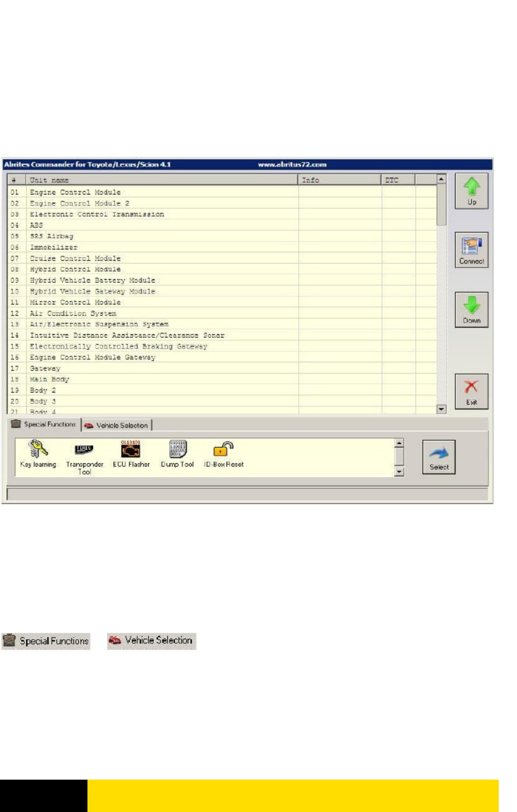Select Engine Control Module Gateway row
Viewport: 517px width, 812px height.
pos(222,357)
